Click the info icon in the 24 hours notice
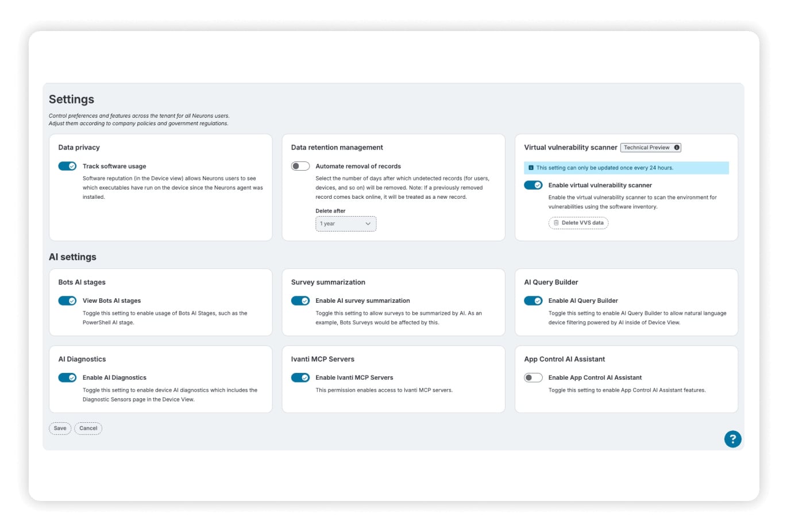Viewport: 787px width, 532px height. 531,168
